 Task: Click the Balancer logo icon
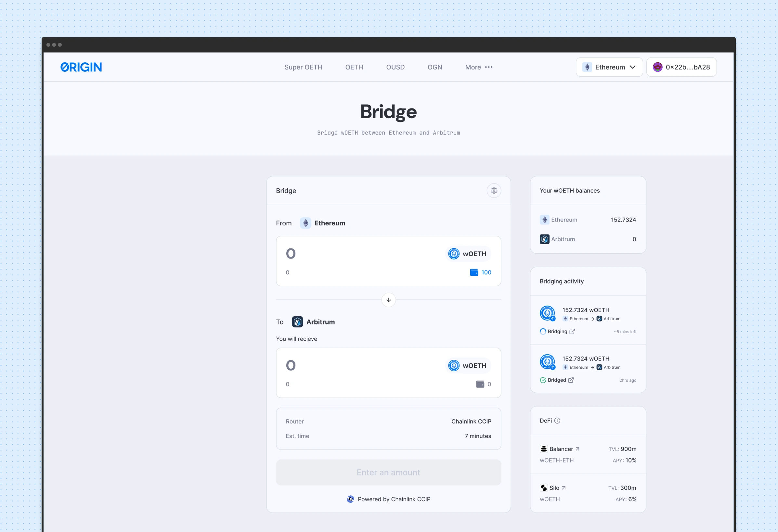[x=544, y=449]
